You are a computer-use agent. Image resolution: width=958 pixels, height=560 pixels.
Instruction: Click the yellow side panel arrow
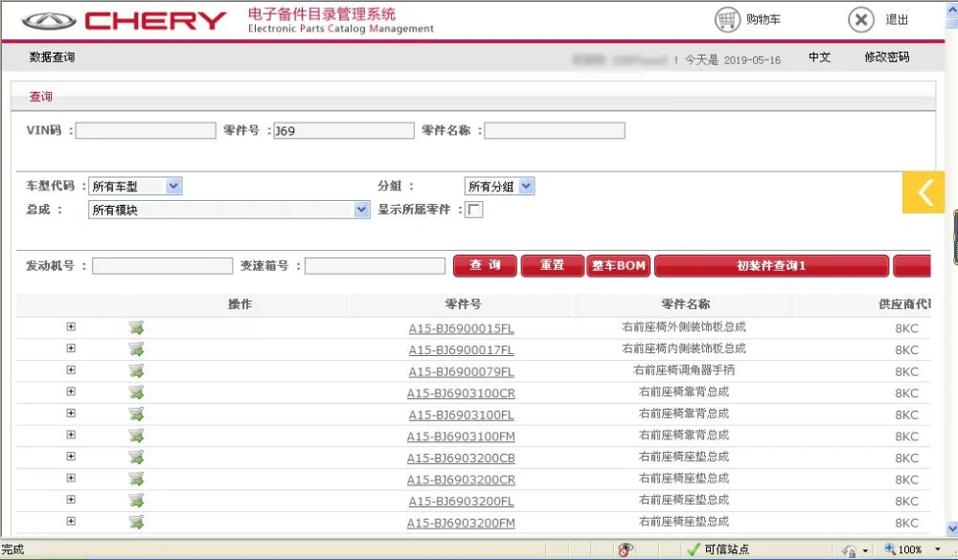pyautogui.click(x=924, y=192)
